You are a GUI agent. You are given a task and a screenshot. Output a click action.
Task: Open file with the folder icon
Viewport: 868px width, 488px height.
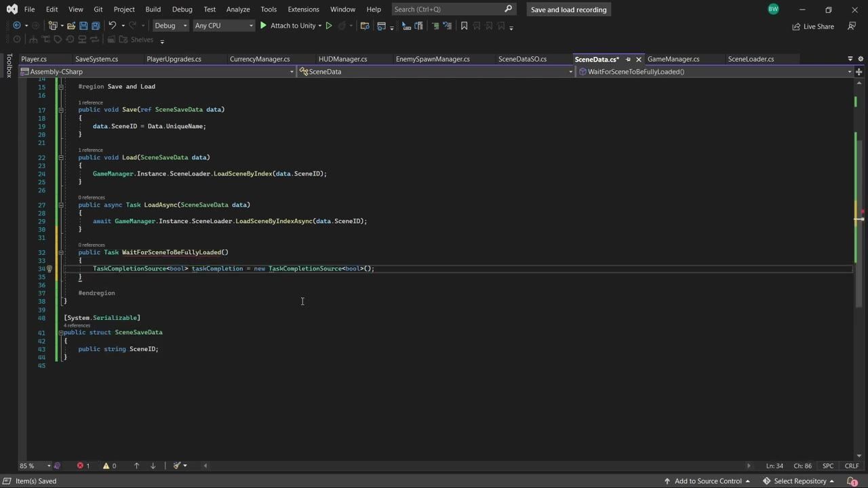tap(71, 26)
